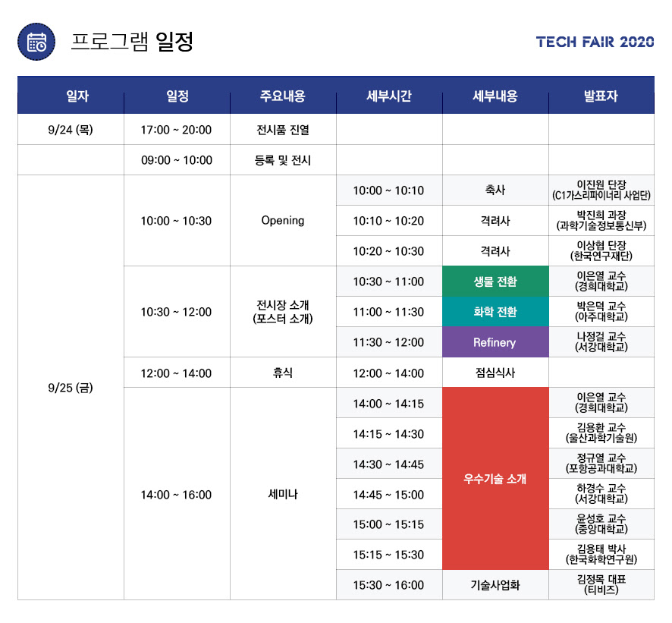The image size is (672, 623).
Task: Click the green 생물 전환 cell
Action: click(x=495, y=282)
